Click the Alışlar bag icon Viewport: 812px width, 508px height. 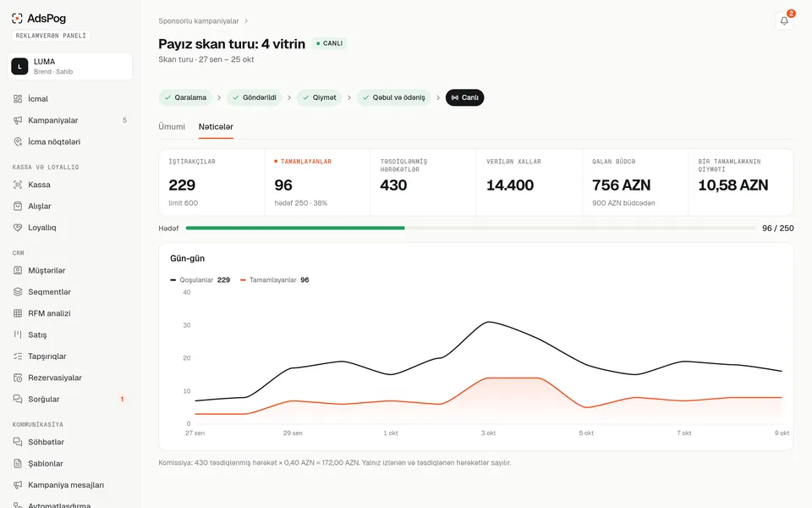pyautogui.click(x=18, y=206)
